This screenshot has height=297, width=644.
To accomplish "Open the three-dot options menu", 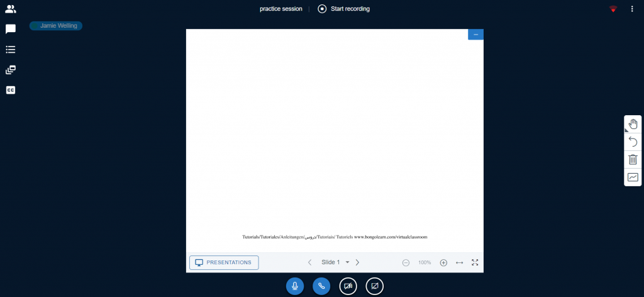I will pos(632,9).
